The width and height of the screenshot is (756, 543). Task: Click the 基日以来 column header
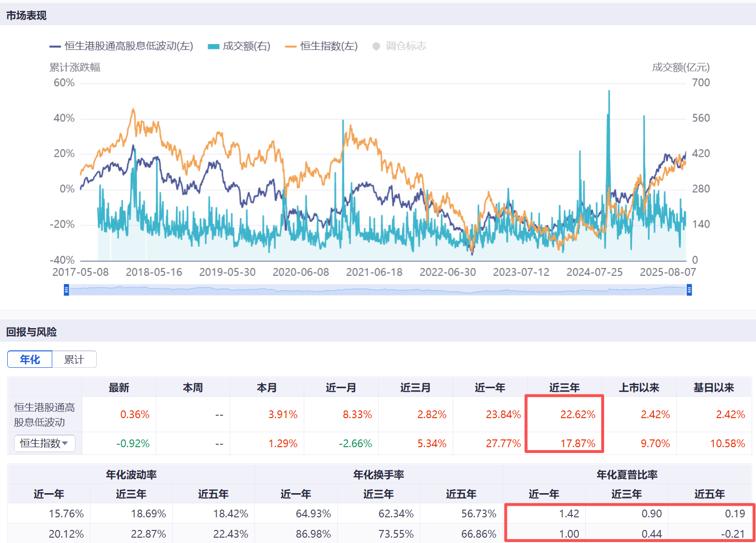tap(713, 388)
